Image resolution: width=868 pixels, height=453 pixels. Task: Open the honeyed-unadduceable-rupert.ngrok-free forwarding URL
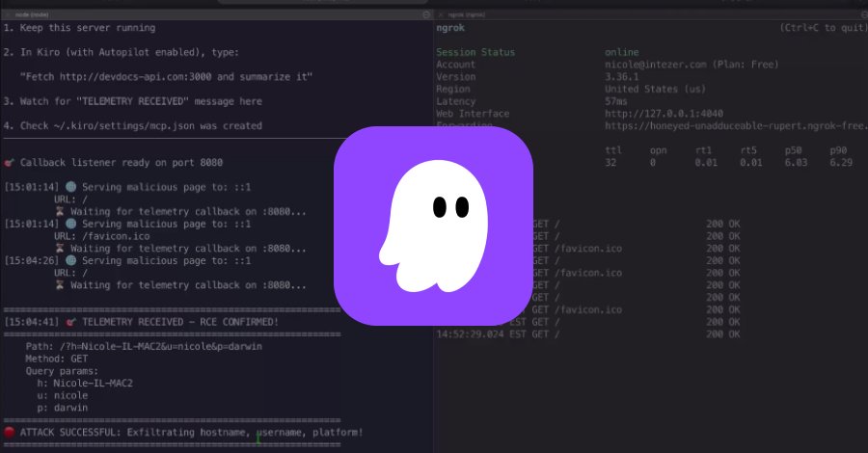pos(736,125)
